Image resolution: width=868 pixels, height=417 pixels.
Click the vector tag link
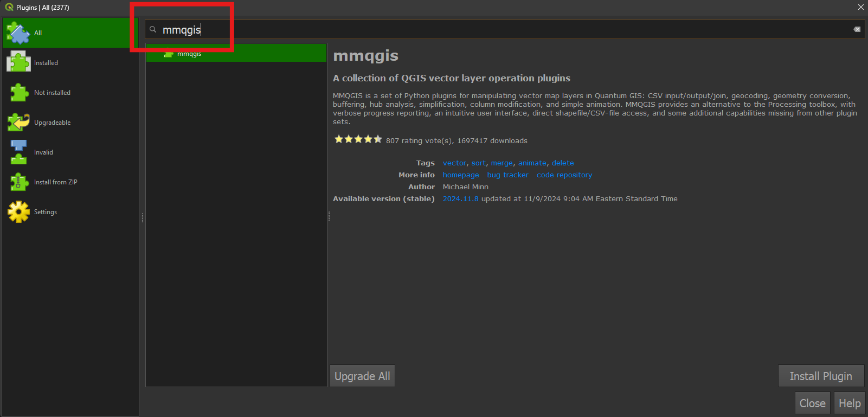pos(454,163)
